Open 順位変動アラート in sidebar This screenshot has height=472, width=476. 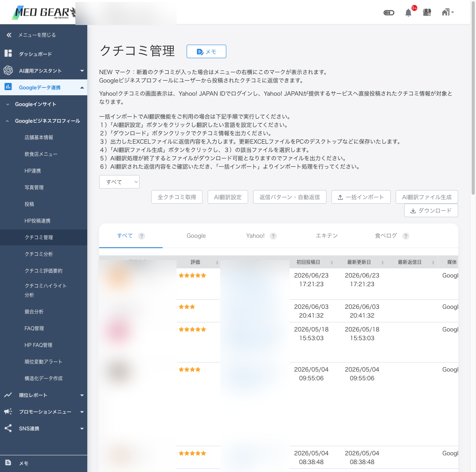point(44,362)
